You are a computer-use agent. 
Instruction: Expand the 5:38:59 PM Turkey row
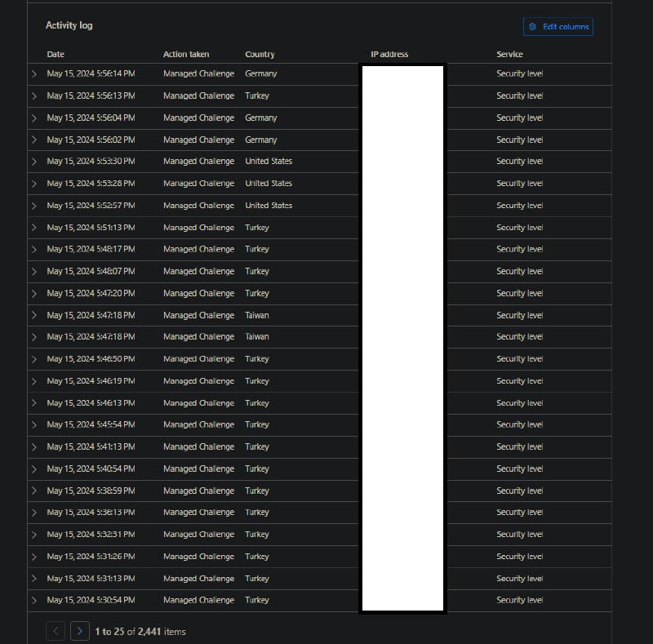pyautogui.click(x=34, y=491)
